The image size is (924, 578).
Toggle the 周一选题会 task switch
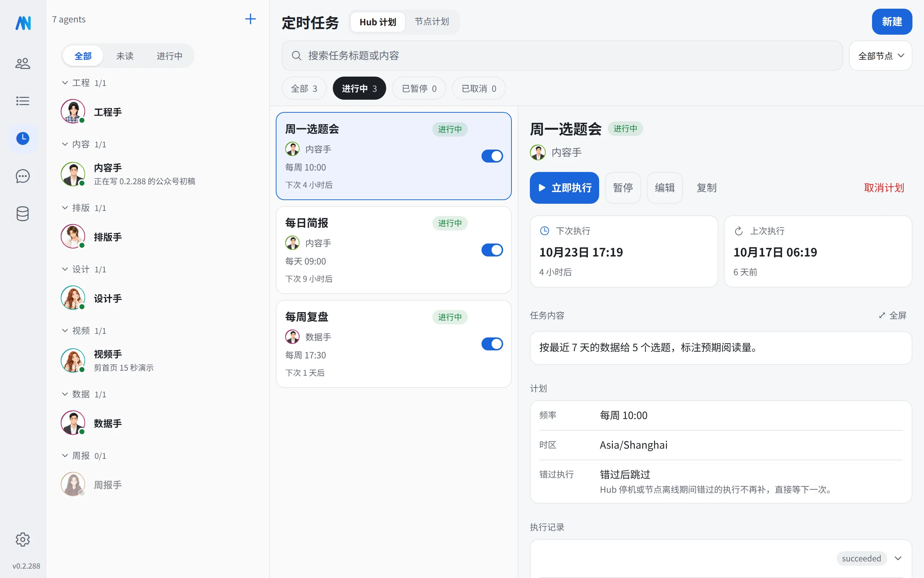click(x=492, y=156)
